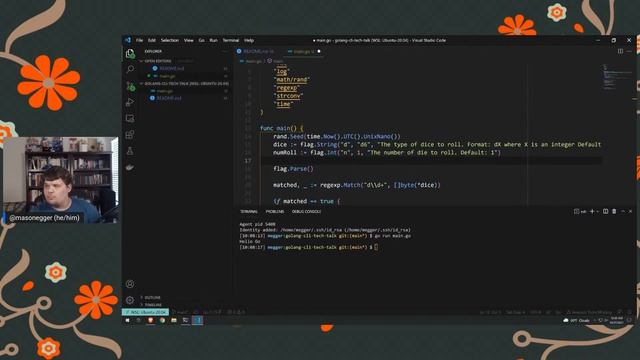
Task: Open the Search view in activity bar
Action: pyautogui.click(x=130, y=69)
